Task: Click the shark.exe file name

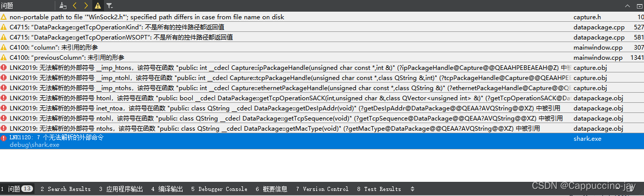Action: click(587, 138)
